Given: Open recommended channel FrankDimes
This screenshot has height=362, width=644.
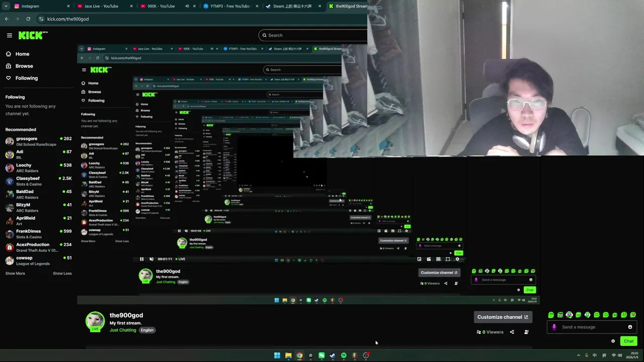Looking at the screenshot, I should (38, 234).
